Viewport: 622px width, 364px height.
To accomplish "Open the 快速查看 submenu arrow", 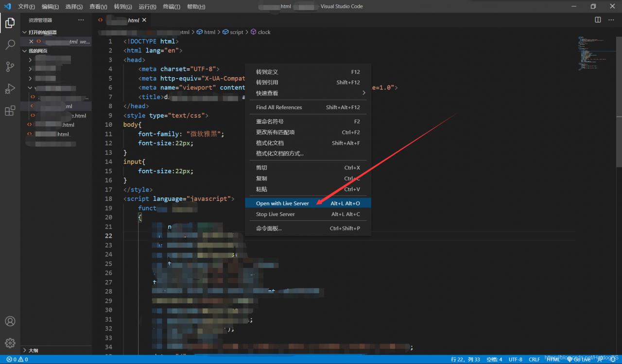I will (x=363, y=93).
